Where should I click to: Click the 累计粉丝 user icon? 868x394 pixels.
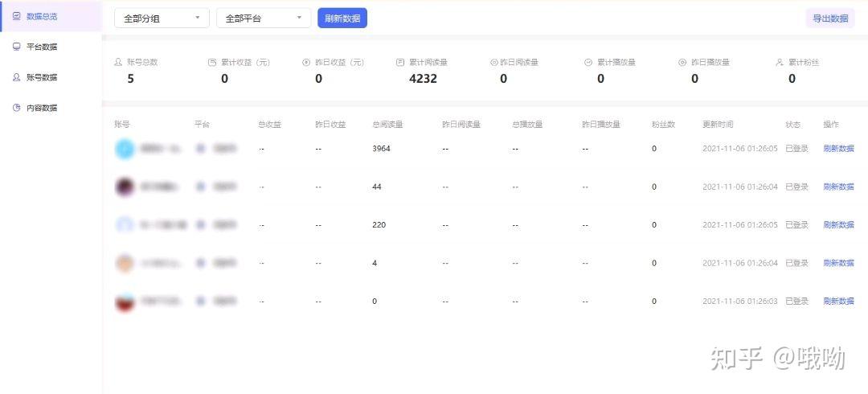780,62
